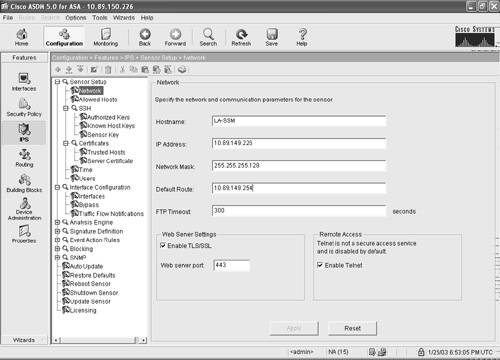Screen dimensions: 500x360
Task: Open the Building Blocks feature
Action: [x=24, y=183]
